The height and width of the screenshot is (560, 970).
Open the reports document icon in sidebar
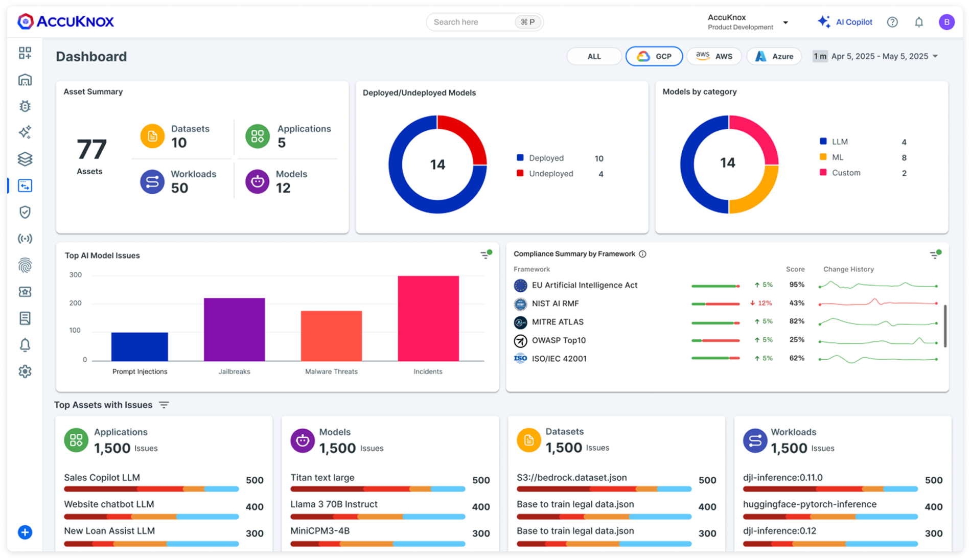point(26,318)
